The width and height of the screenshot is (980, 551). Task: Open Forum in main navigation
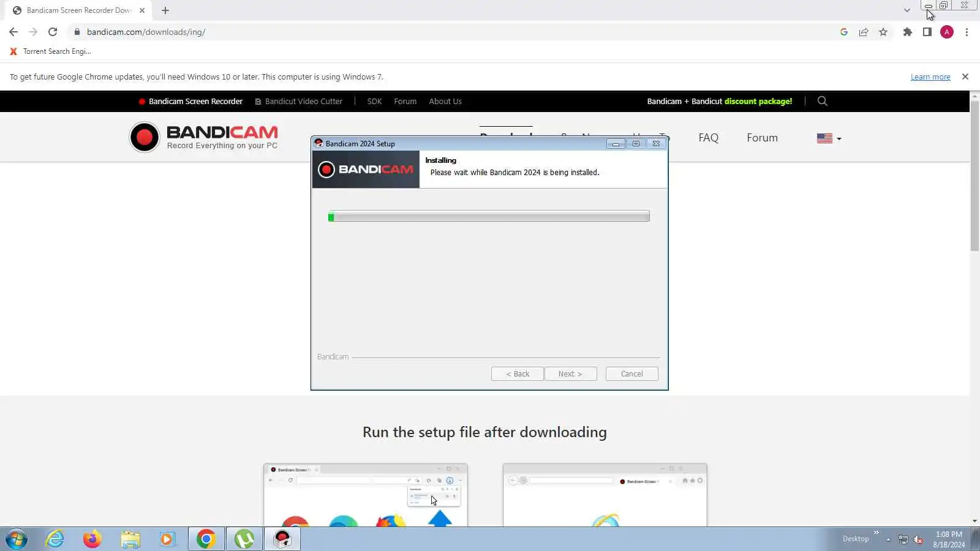tap(762, 138)
